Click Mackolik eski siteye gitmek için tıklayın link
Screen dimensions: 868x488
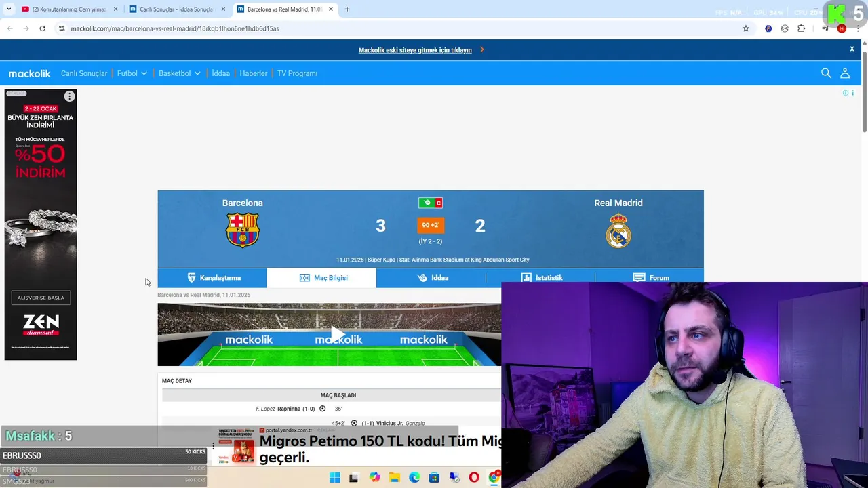415,50
